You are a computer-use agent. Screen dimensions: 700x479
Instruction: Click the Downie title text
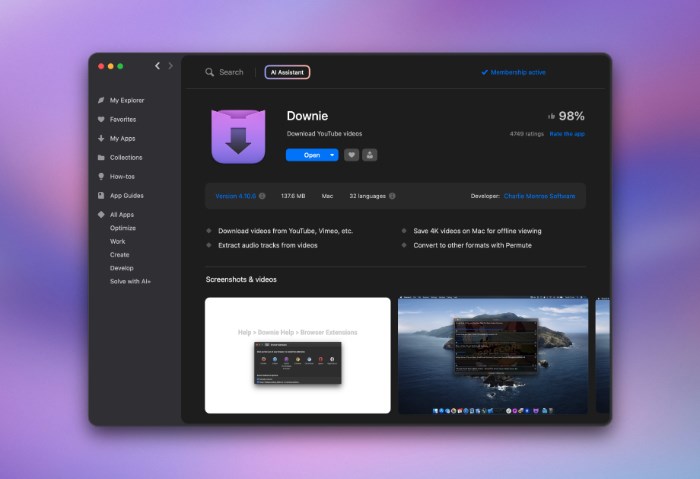point(307,116)
